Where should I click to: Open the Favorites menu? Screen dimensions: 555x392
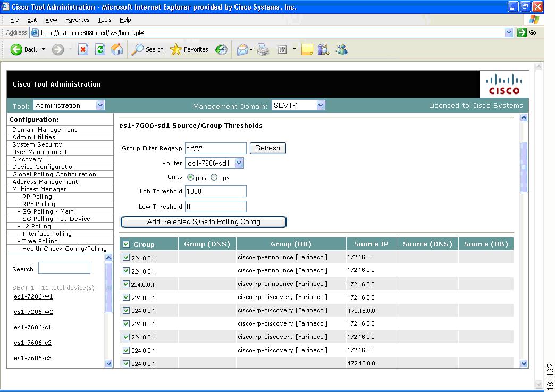click(77, 20)
